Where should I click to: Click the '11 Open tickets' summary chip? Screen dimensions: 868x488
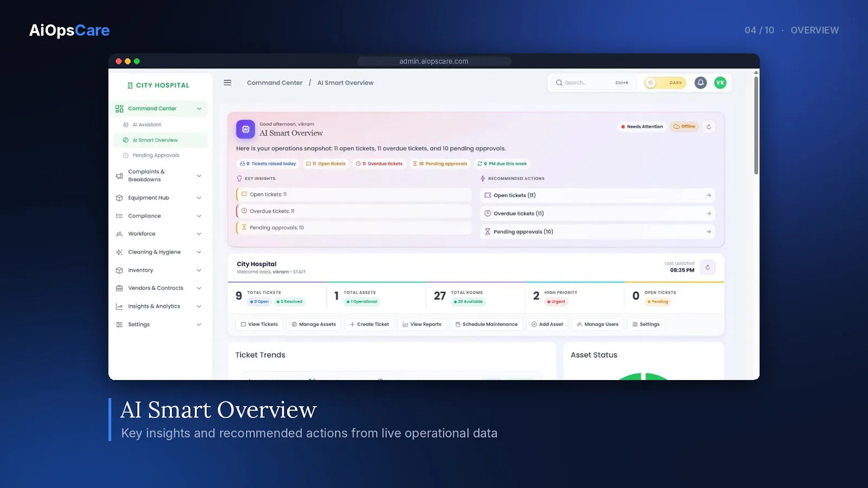[326, 164]
